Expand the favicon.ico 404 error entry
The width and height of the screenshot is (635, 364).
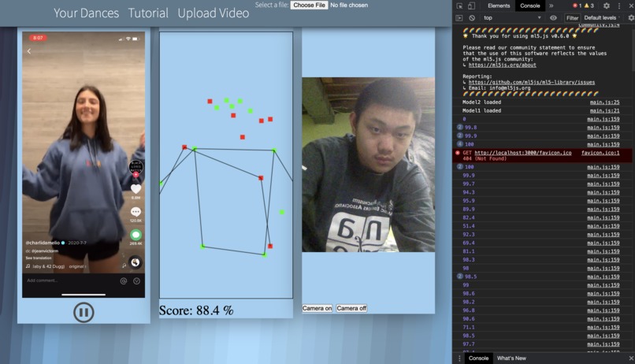[543, 155]
